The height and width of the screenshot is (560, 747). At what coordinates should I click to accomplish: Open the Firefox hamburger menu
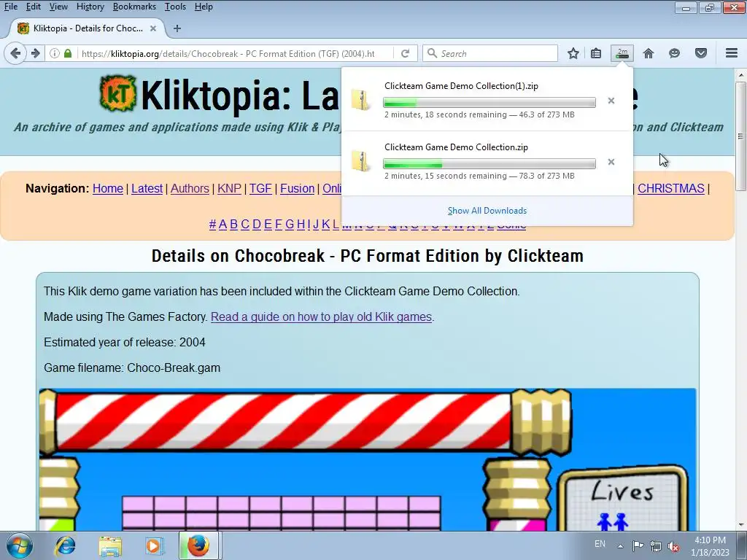tap(732, 53)
